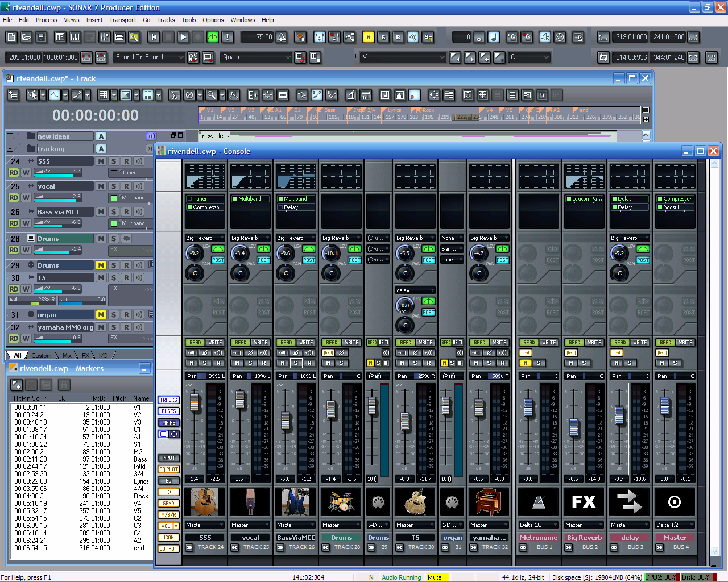This screenshot has height=582, width=728.
Task: Insert a marker with the plus flag icon
Action: [x=485, y=57]
